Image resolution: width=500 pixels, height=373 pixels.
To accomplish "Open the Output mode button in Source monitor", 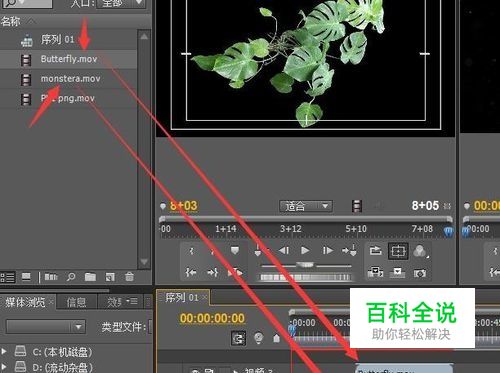I will click(x=420, y=251).
